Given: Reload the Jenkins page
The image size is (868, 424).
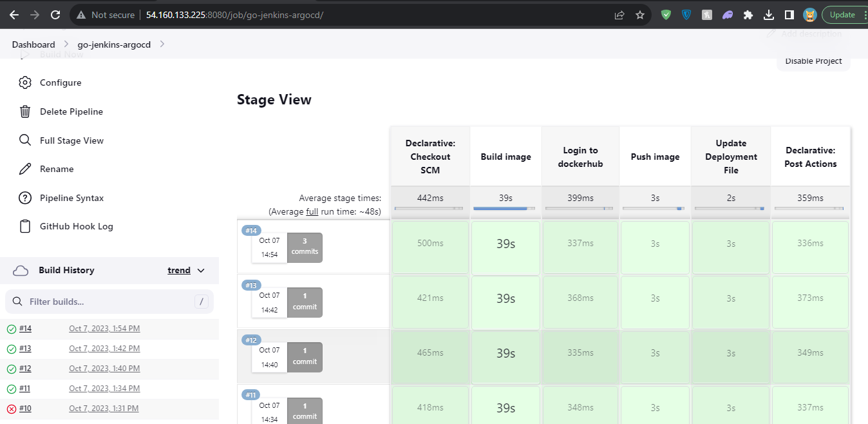Looking at the screenshot, I should click(55, 15).
